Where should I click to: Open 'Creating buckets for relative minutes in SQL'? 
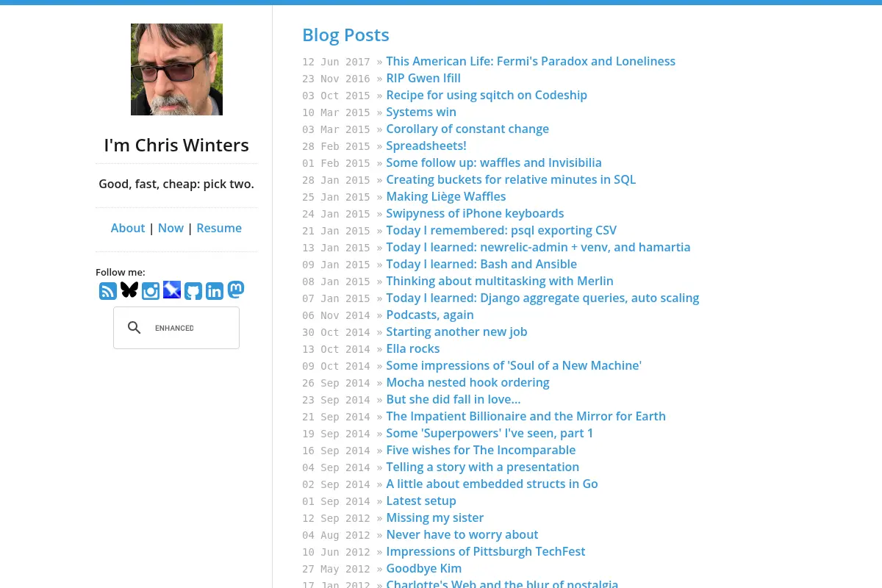coord(511,179)
